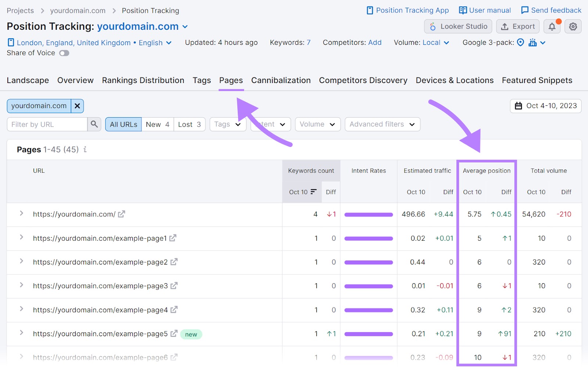Click the info icon beside Pages count
The image size is (588, 370).
85,150
